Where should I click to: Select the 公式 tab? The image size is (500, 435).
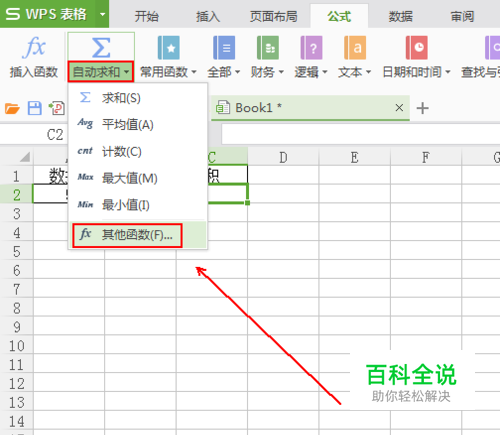click(339, 16)
